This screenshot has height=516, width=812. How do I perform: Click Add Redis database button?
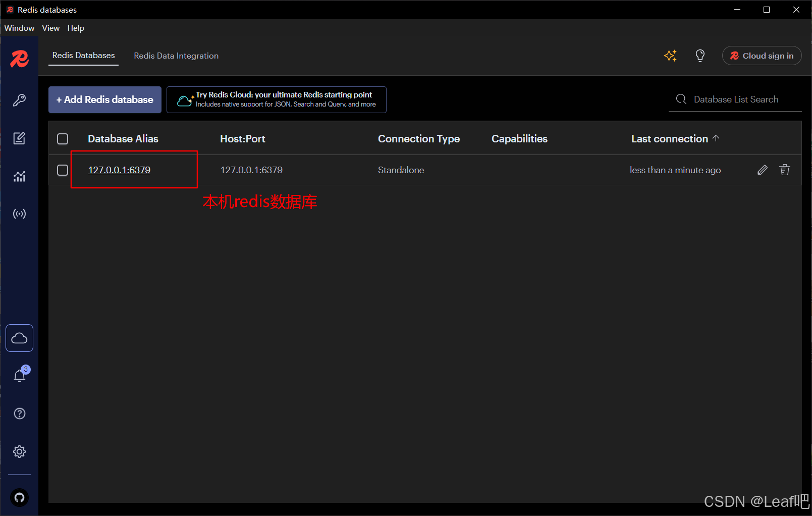coord(105,99)
